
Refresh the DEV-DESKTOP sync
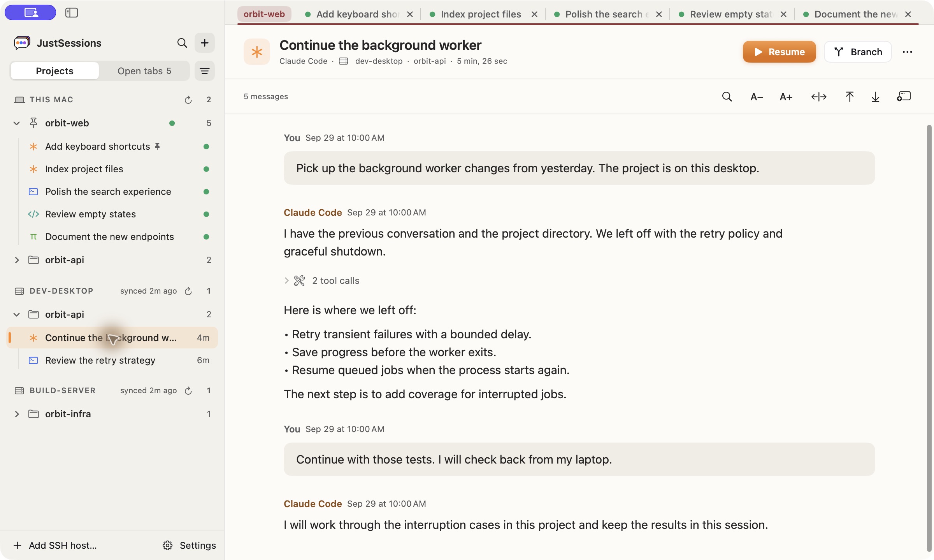point(188,291)
